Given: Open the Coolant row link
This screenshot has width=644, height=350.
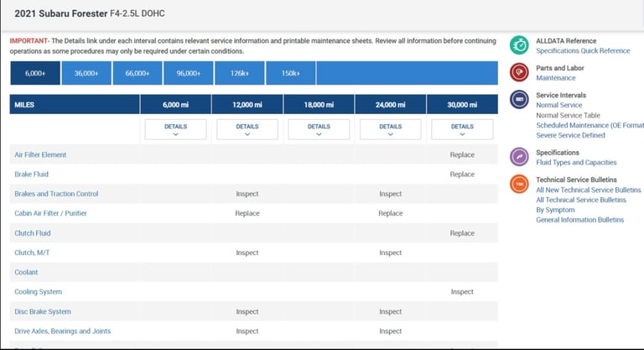Looking at the screenshot, I should (x=26, y=272).
